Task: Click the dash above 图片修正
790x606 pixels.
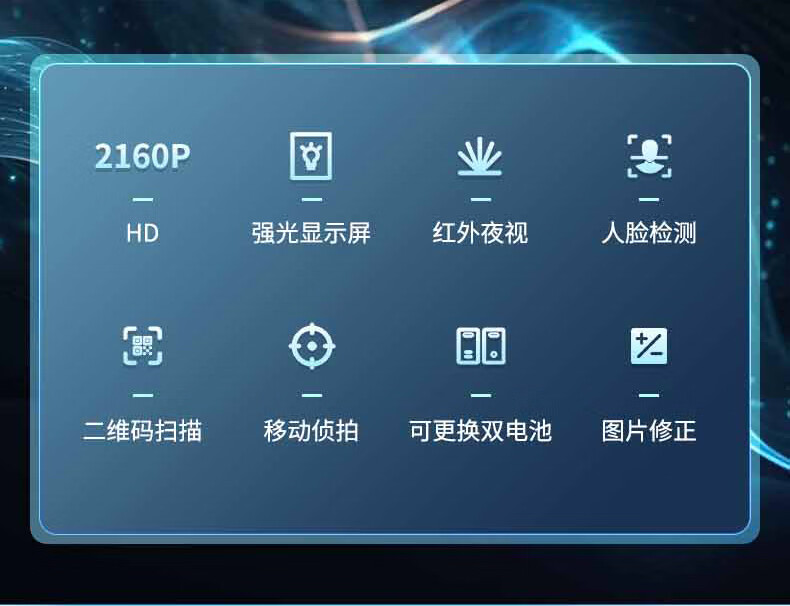Action: click(649, 395)
